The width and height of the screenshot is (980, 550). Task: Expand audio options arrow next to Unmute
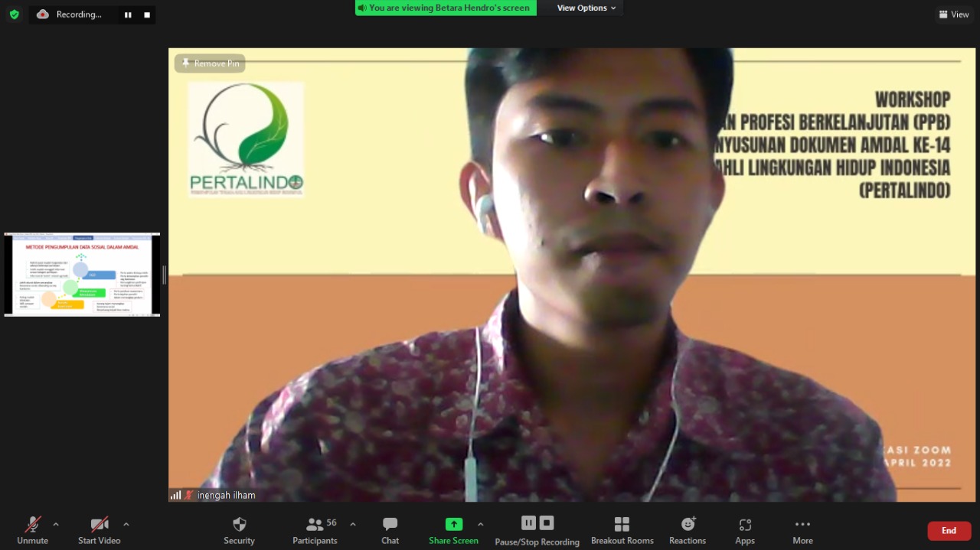click(56, 524)
